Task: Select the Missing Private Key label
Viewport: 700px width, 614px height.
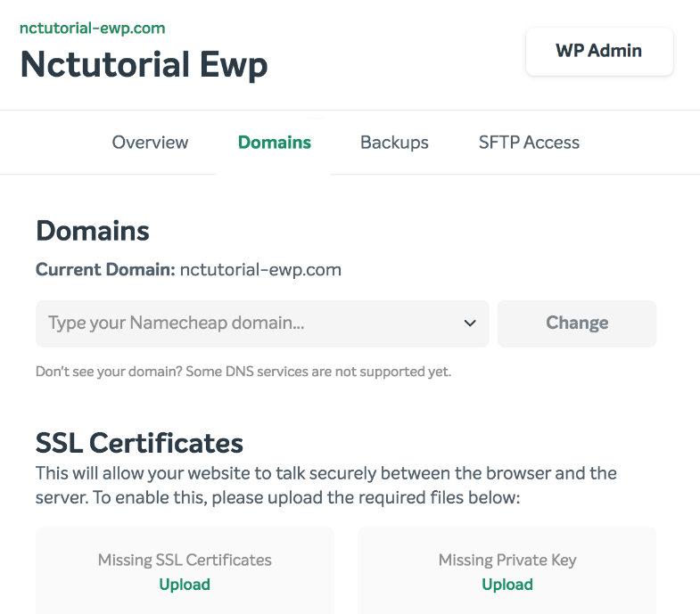Action: [507, 560]
